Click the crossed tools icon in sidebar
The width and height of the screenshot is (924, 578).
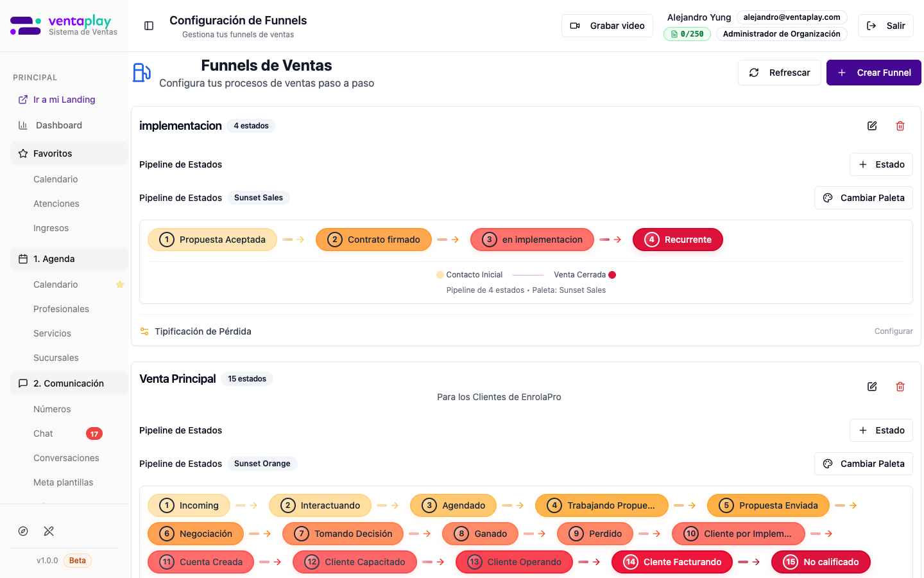[x=49, y=531]
